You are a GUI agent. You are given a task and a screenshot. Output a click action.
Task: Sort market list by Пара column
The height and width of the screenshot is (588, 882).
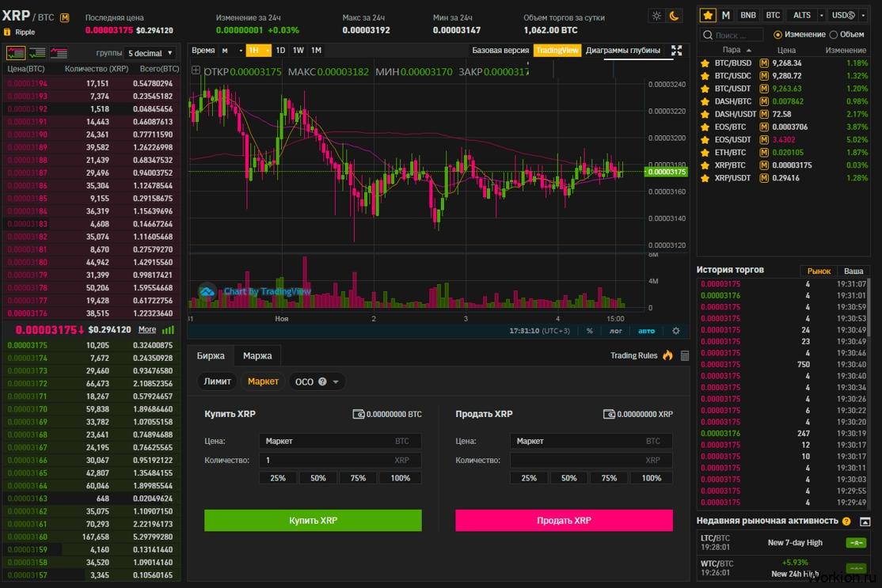click(736, 50)
